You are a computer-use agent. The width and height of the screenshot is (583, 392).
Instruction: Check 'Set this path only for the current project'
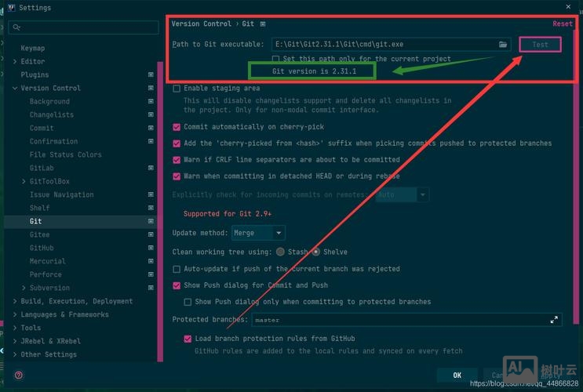point(276,59)
